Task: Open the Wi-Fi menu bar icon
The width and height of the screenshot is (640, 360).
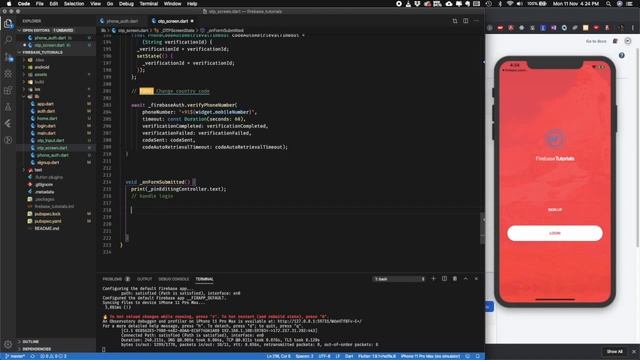Action: 510,4
